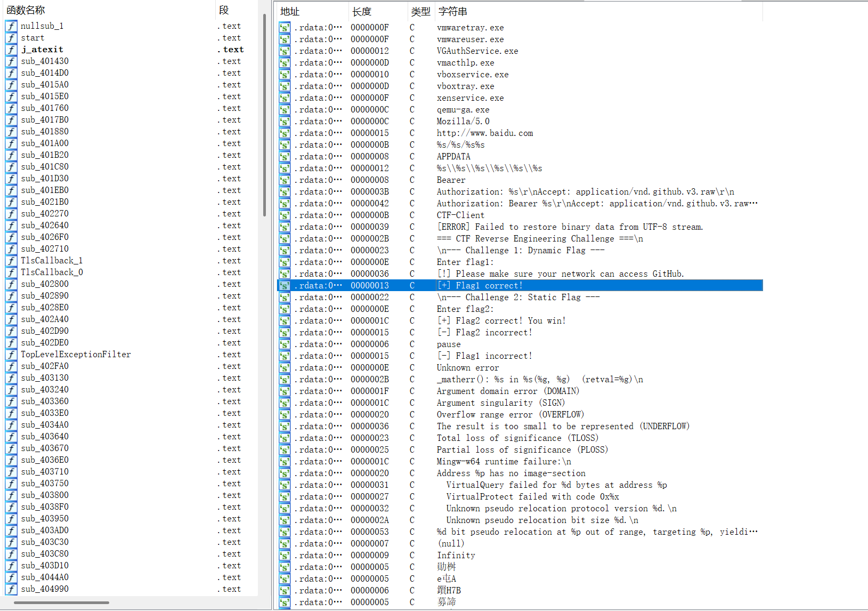Select function sub_402640

click(45, 226)
